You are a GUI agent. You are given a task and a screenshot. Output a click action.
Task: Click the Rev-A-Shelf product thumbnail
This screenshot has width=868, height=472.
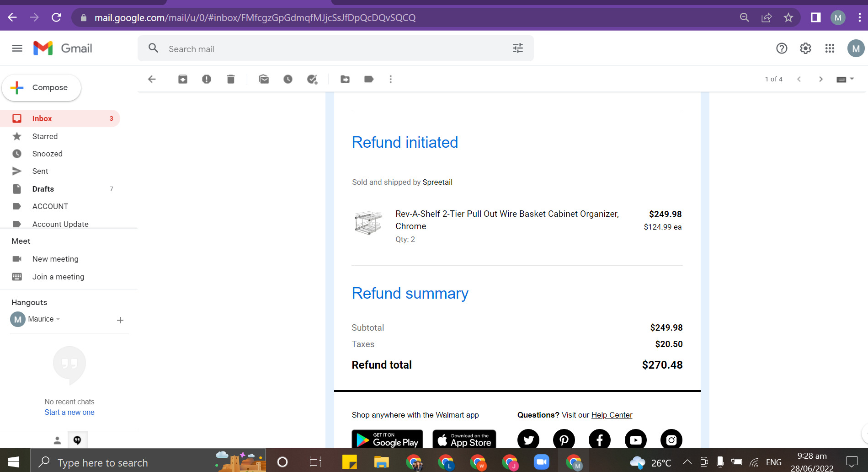coord(368,223)
